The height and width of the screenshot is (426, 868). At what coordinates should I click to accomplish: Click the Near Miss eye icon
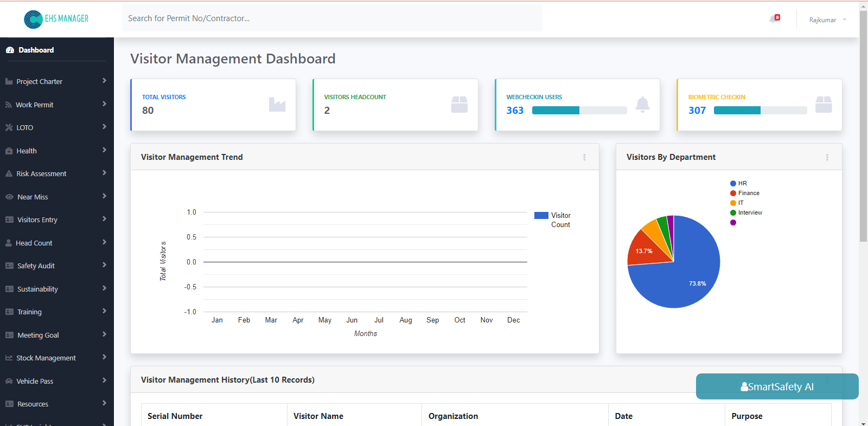9,197
